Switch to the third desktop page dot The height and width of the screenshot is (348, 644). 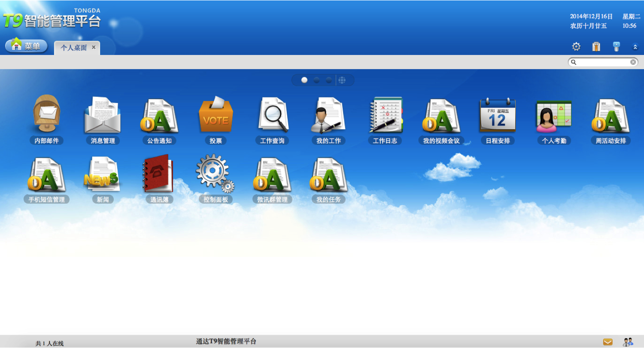(x=328, y=80)
